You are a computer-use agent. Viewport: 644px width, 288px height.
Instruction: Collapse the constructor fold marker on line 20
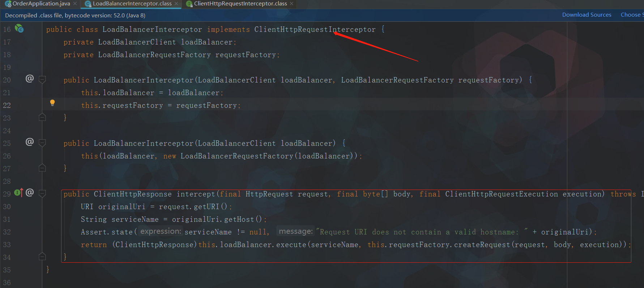(42, 80)
